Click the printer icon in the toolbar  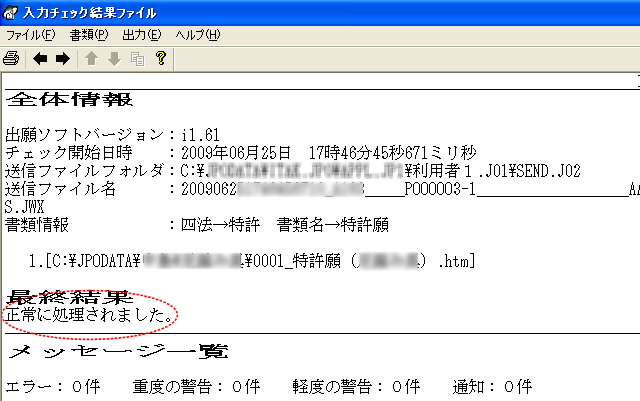(x=11, y=59)
